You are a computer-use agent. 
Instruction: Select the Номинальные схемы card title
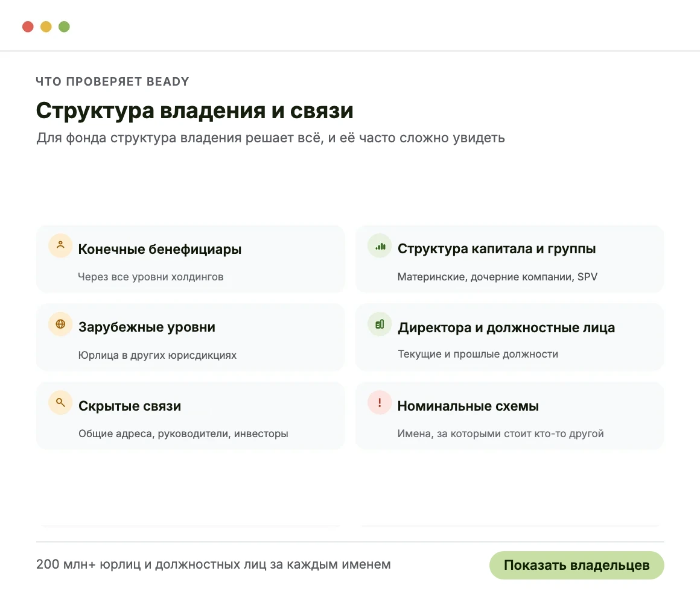[x=468, y=406]
